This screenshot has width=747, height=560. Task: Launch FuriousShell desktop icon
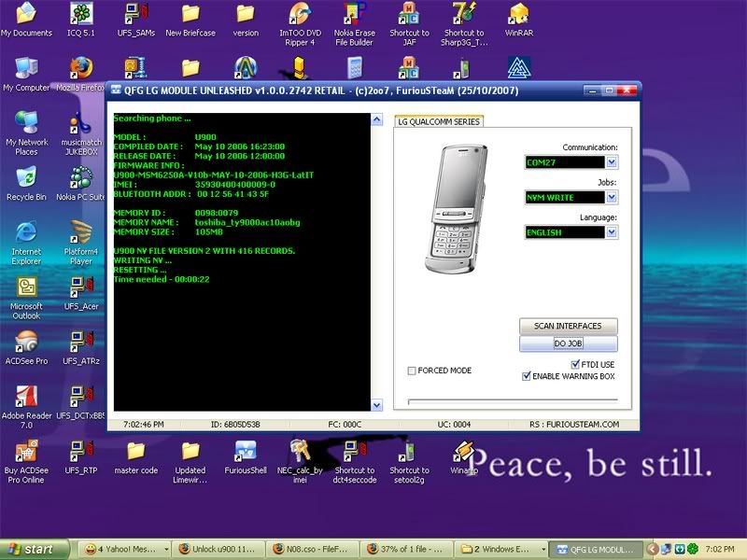pos(246,457)
